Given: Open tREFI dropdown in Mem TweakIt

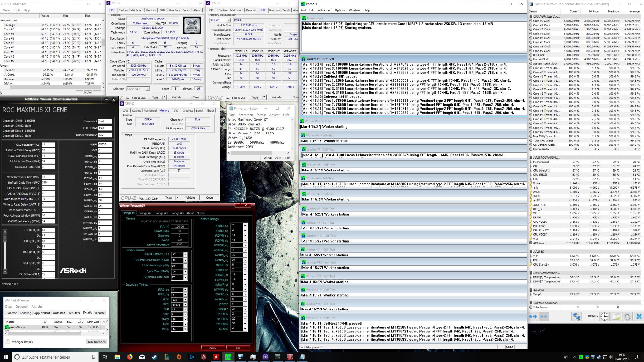Looking at the screenshot, I should [x=185, y=304].
